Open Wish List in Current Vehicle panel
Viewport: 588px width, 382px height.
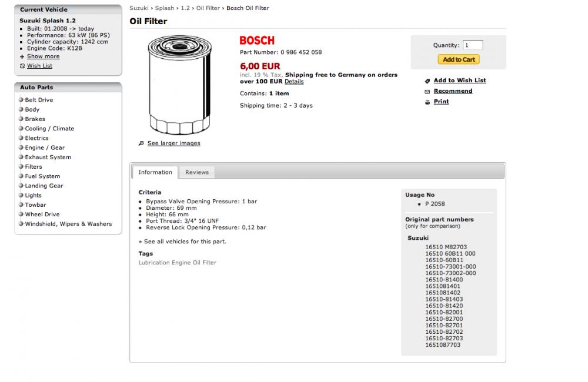(40, 66)
